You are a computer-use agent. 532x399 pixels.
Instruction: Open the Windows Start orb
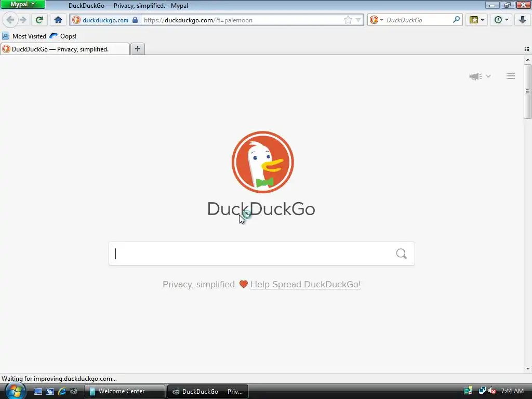tap(14, 391)
